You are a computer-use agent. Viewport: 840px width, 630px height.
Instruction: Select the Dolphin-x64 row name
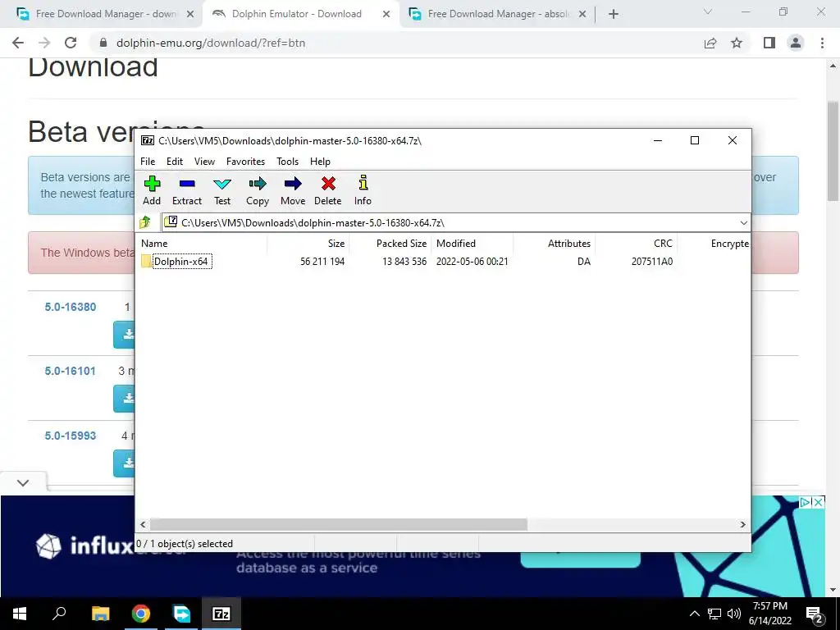coord(180,262)
